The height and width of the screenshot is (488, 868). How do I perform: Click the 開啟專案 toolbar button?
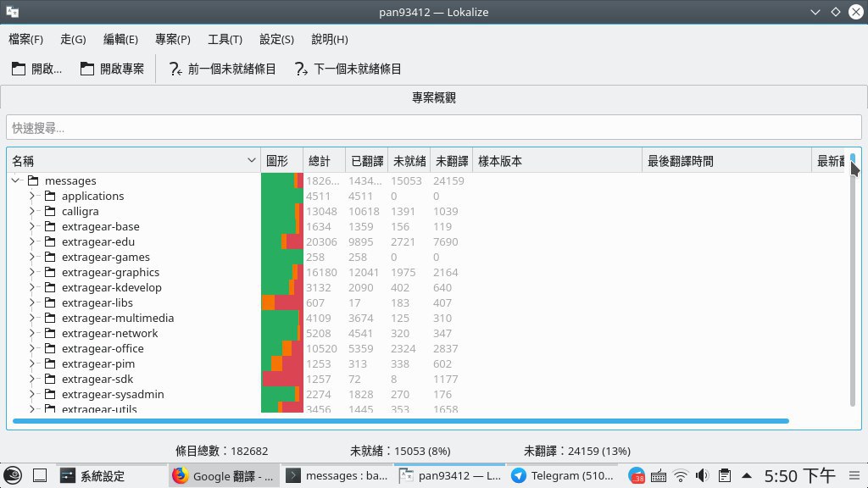click(113, 69)
